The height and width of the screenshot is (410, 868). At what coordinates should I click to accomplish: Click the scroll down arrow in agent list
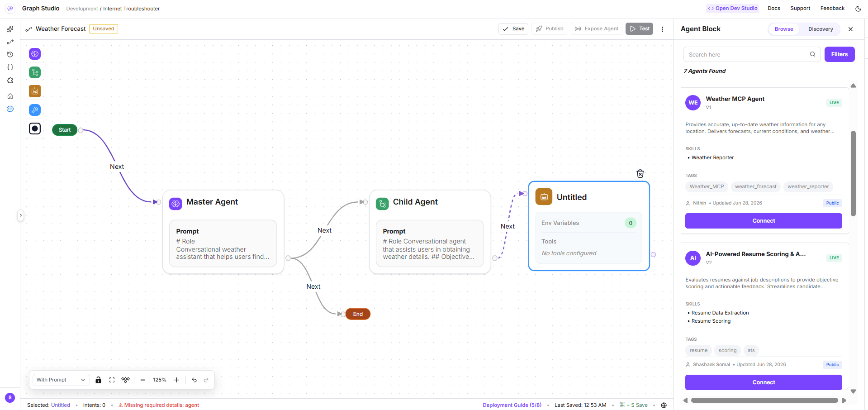(853, 391)
